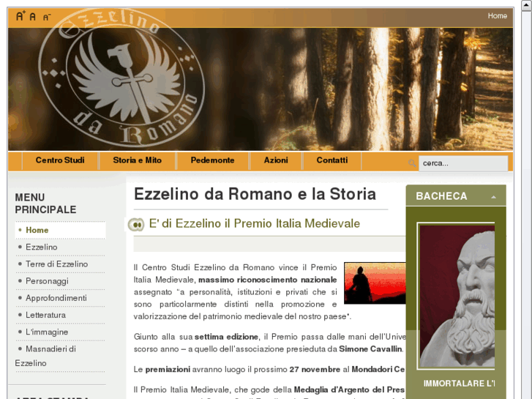Click bold text massimo riconoscimento nazionale
Viewport: 532px width, 399px height.
[x=268, y=280]
